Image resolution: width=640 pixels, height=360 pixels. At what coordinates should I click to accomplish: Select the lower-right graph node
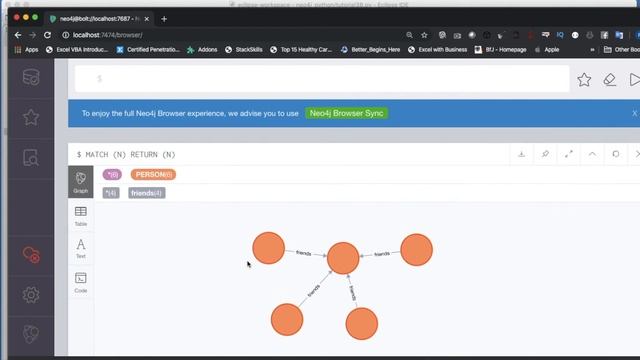click(362, 324)
